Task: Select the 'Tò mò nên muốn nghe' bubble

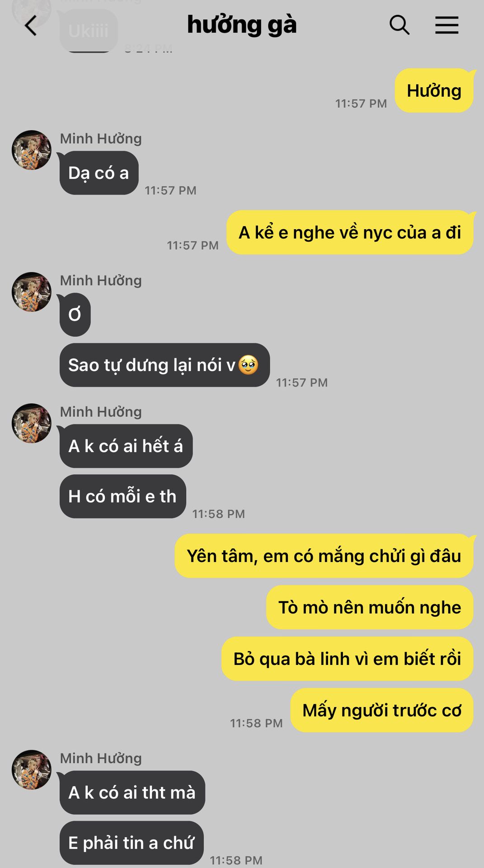Action: pos(370,607)
